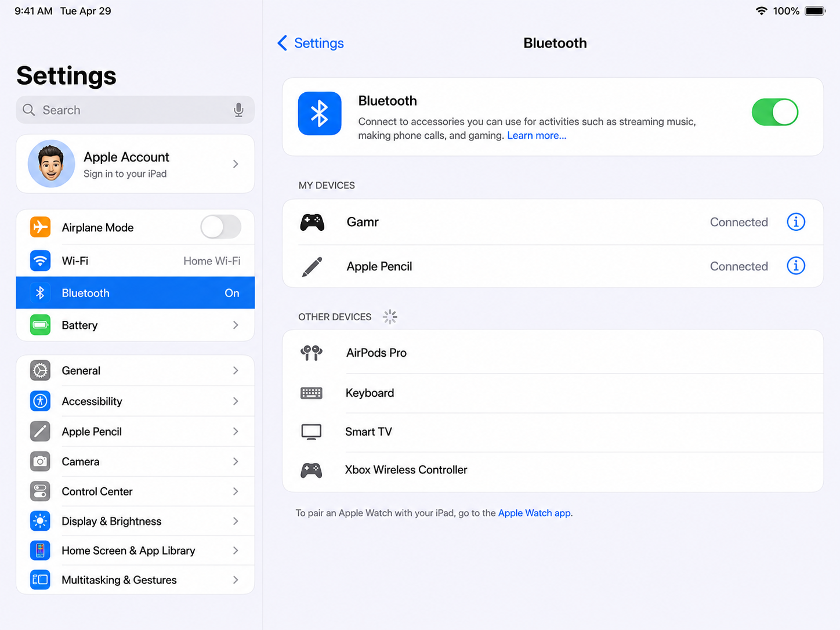Screen dimensions: 840x630
Task: Enable the Airplane Mode switch
Action: pyautogui.click(x=221, y=227)
